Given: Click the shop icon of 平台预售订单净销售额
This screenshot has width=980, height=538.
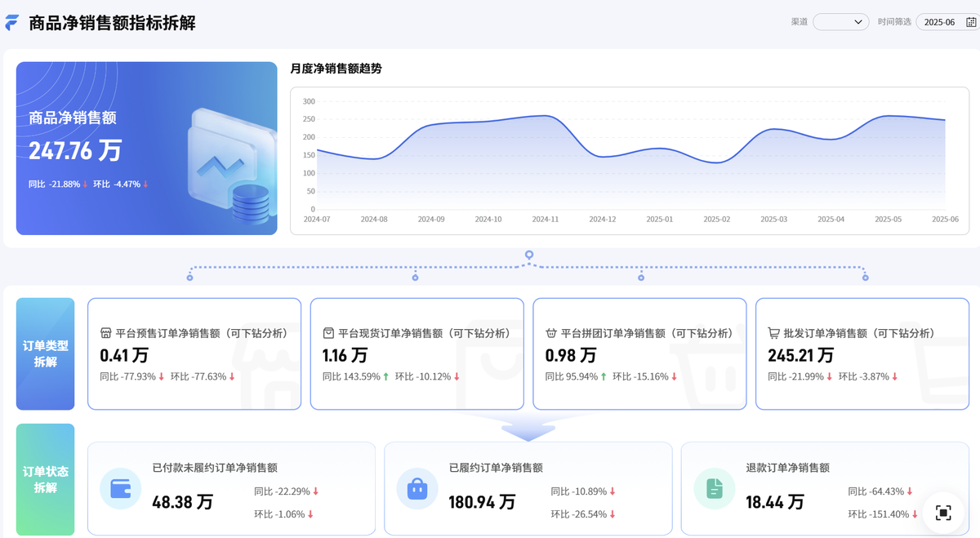Looking at the screenshot, I should click(105, 333).
